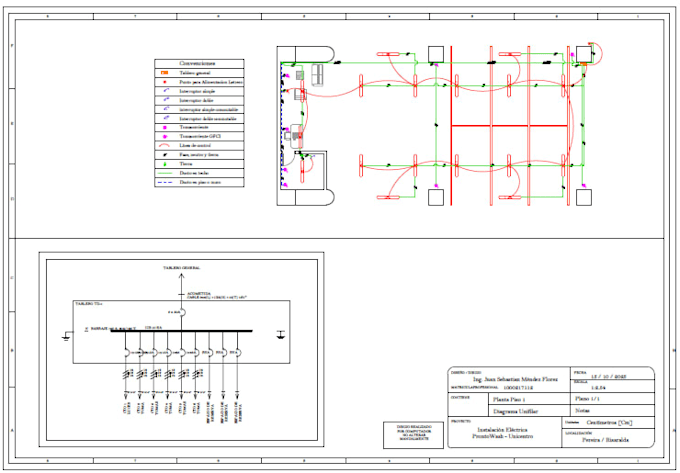Viewport: 680px width, 473px height.
Task: Select the green Tierra legend symbol
Action: click(165, 164)
